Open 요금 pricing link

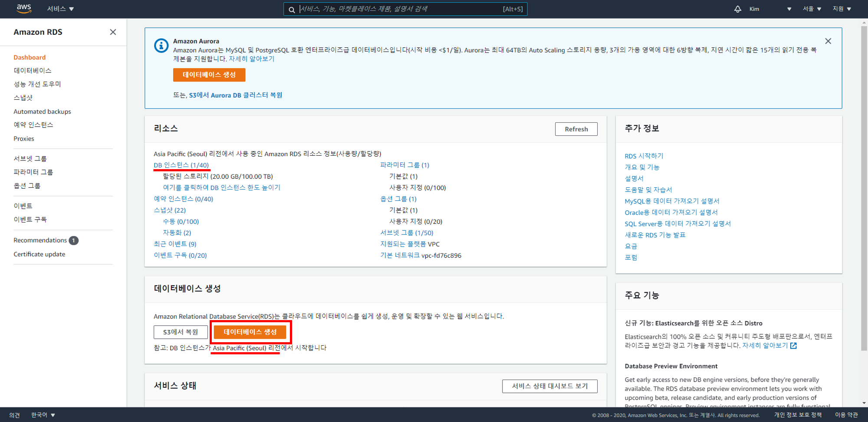coord(631,246)
